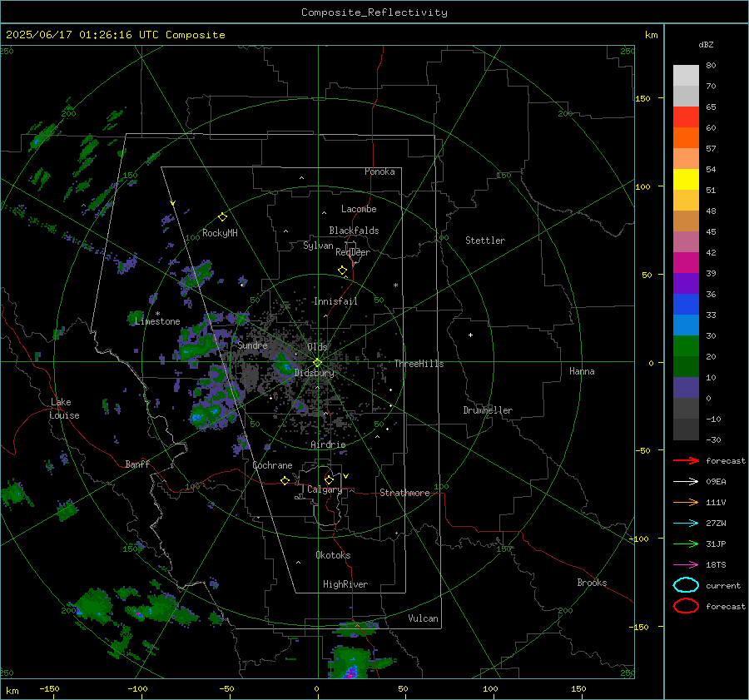Click the 'km' unit label at top right
Screen dimensions: 749x700
click(x=651, y=35)
